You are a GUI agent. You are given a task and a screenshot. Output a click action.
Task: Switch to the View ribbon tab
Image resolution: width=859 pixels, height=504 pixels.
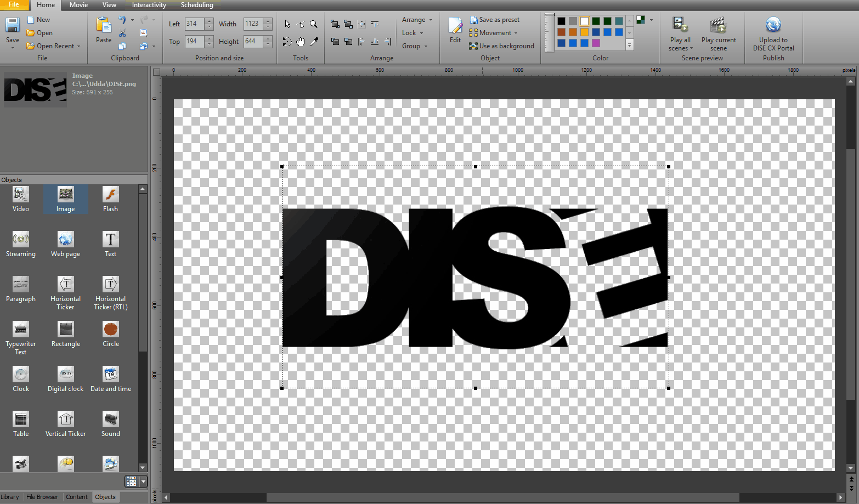tap(109, 5)
